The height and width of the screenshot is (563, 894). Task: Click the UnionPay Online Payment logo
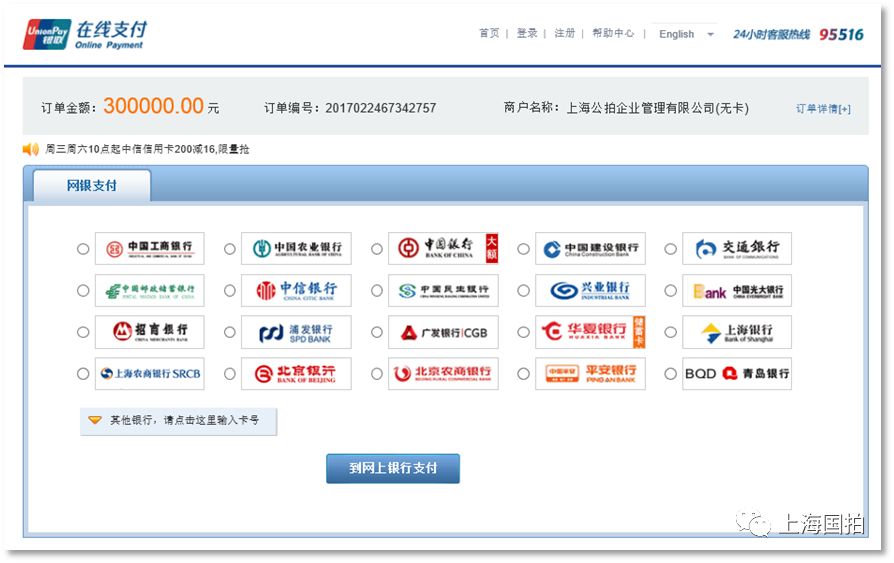click(x=86, y=35)
